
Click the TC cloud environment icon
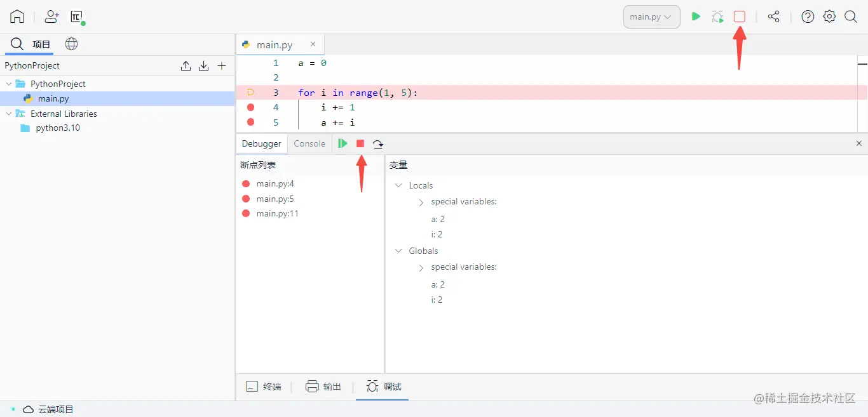77,17
